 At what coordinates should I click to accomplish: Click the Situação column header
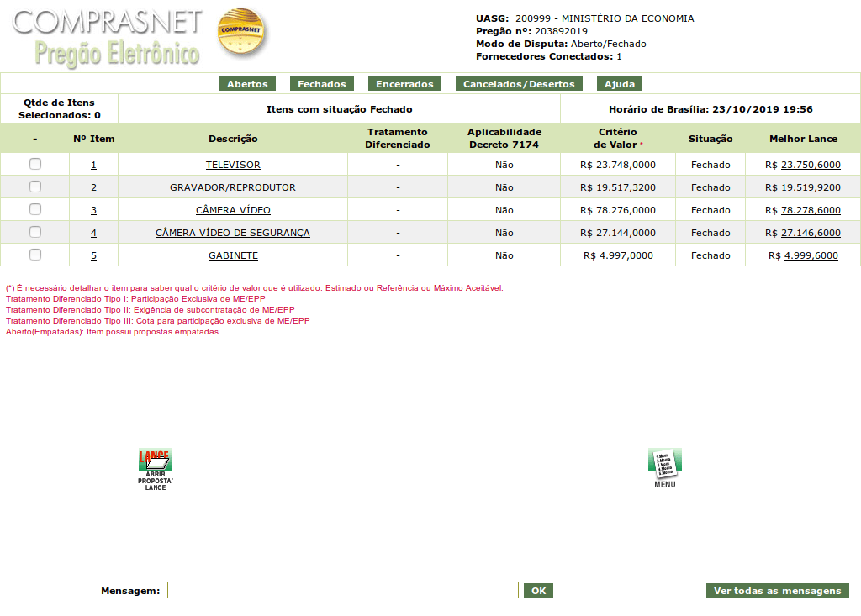tap(710, 139)
